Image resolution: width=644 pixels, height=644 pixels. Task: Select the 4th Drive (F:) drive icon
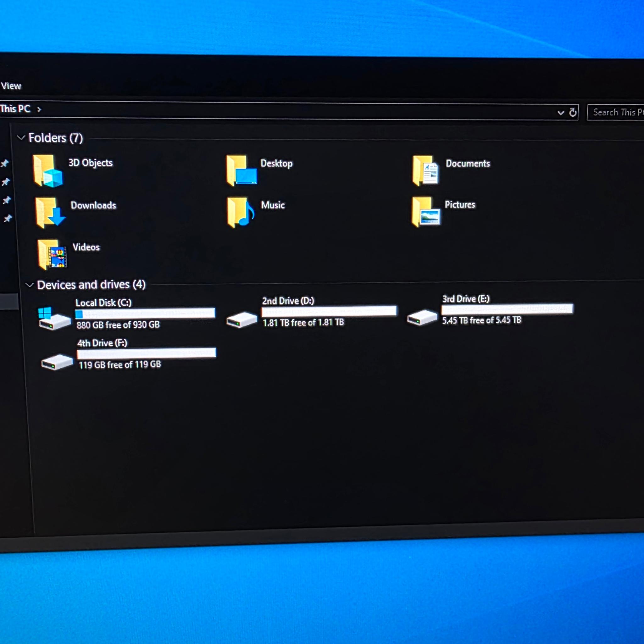[57, 362]
